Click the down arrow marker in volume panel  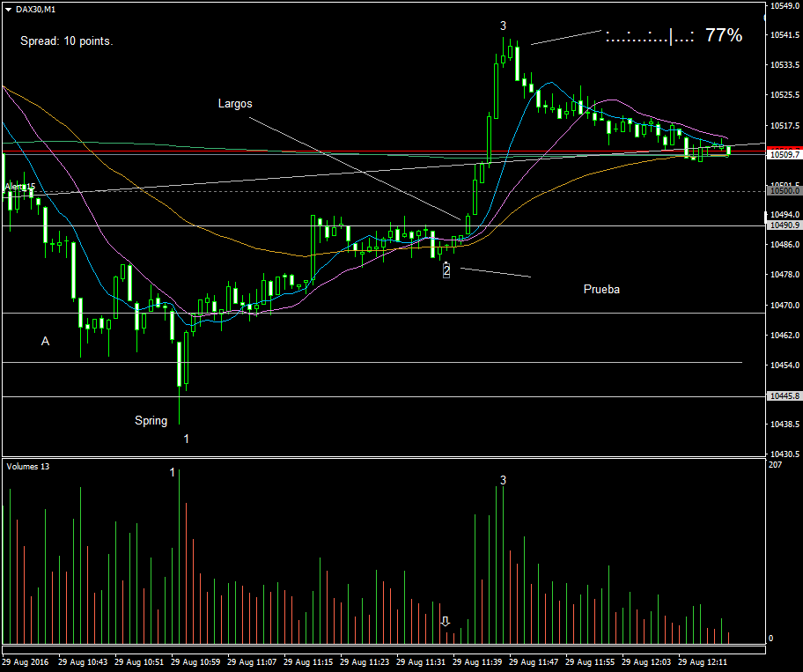point(446,622)
